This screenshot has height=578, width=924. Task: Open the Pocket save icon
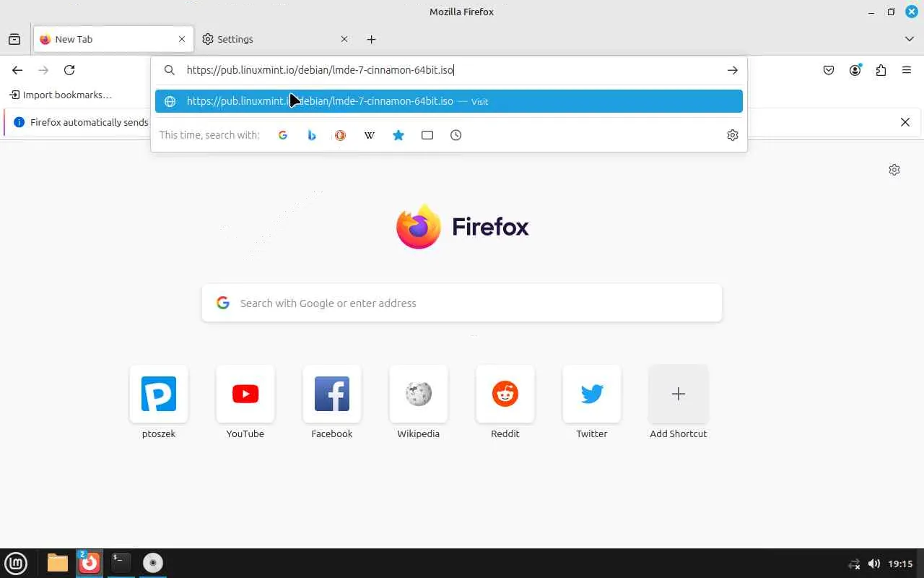tap(829, 70)
